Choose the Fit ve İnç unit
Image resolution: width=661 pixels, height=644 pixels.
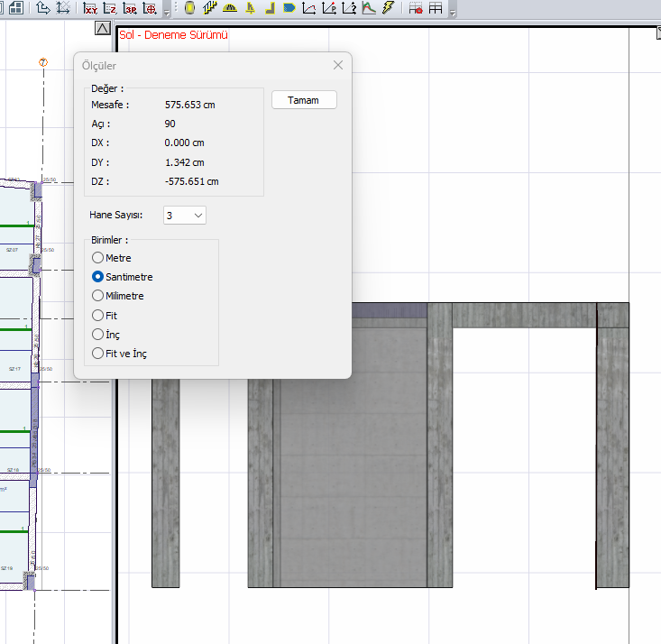click(x=98, y=354)
